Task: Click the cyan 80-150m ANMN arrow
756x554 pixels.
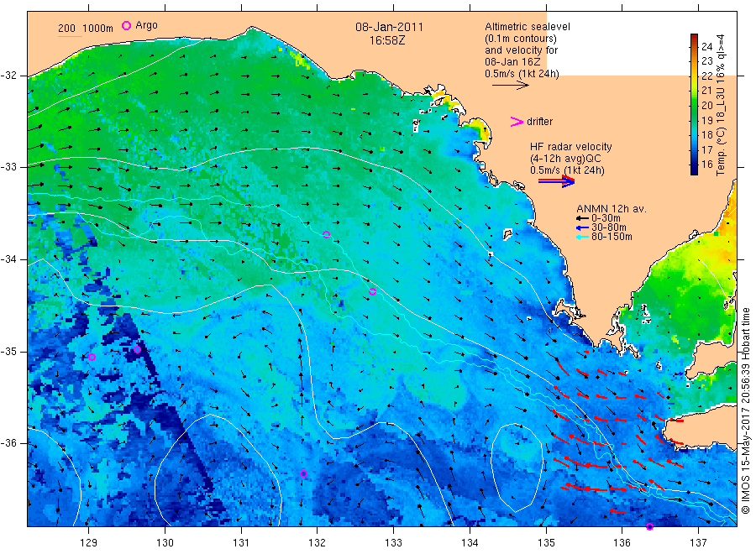Action: 583,237
